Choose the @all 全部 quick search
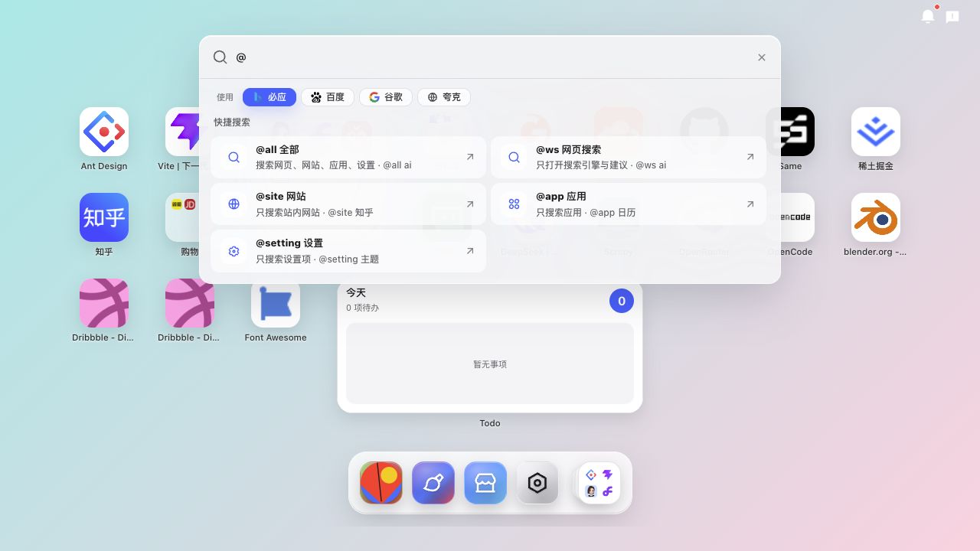Viewport: 980px width, 551px height. click(x=348, y=157)
